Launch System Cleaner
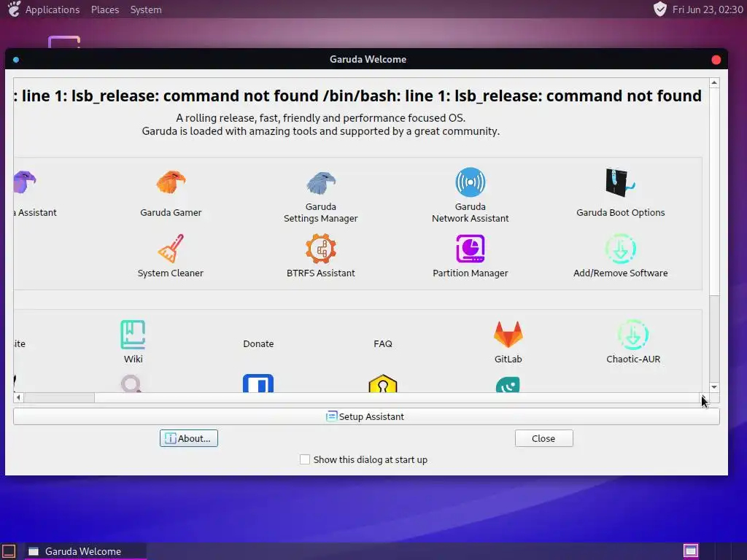The width and height of the screenshot is (747, 560). (171, 256)
